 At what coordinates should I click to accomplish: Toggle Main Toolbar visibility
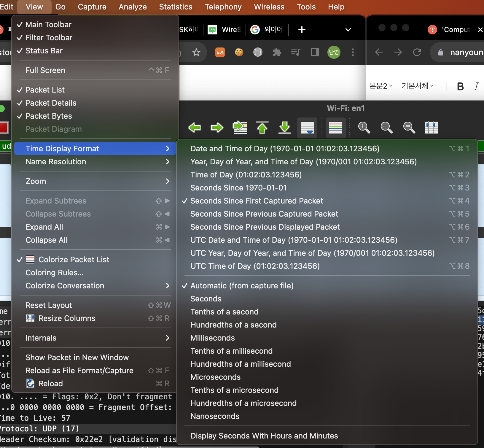click(x=95, y=25)
